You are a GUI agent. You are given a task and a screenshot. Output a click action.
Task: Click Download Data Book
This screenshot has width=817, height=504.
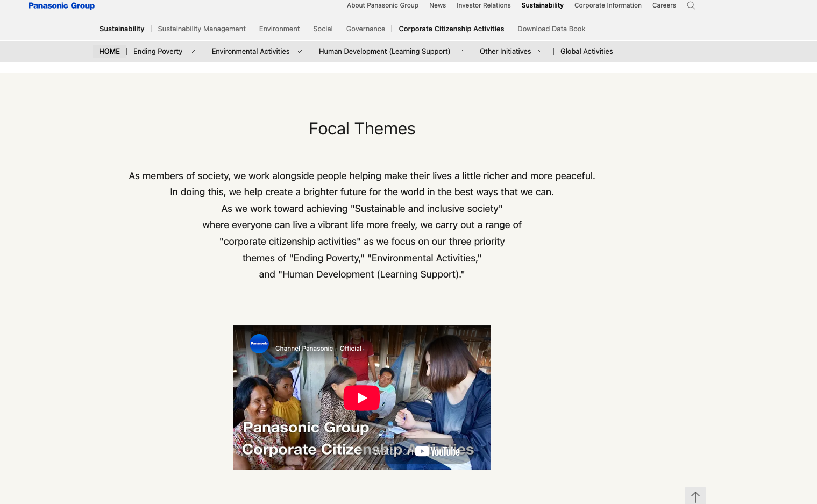551,29
